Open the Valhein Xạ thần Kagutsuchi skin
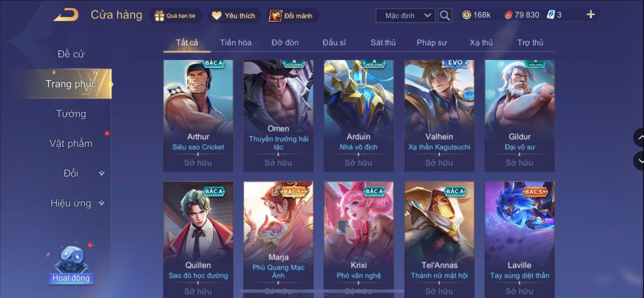644x298 pixels. pos(439,115)
